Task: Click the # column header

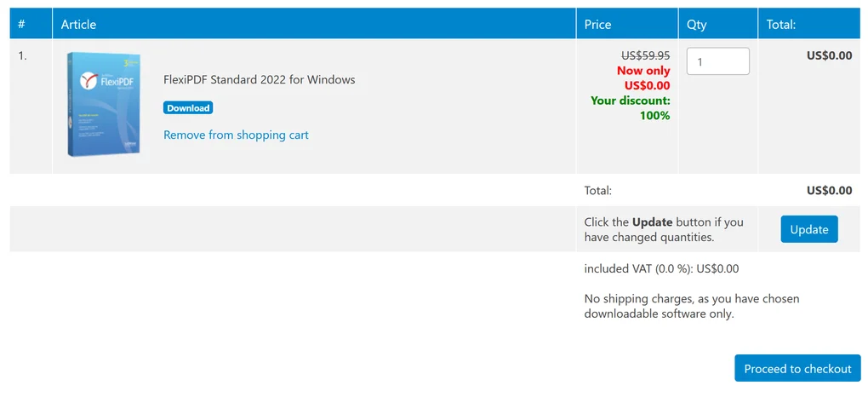Action: [x=21, y=25]
